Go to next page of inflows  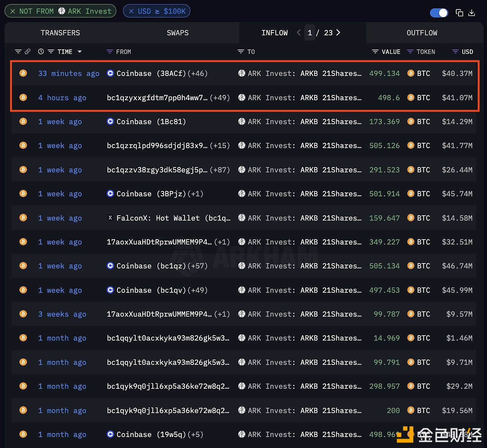point(338,33)
